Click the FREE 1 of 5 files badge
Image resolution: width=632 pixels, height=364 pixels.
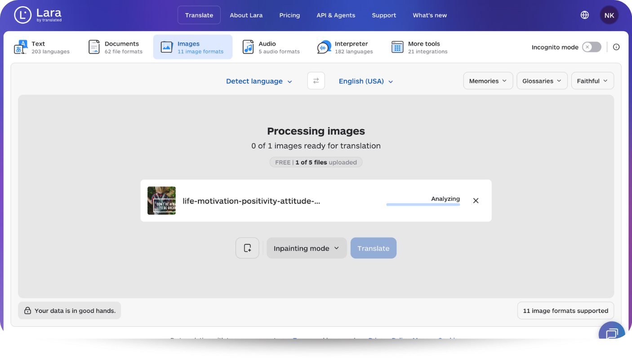coord(316,162)
